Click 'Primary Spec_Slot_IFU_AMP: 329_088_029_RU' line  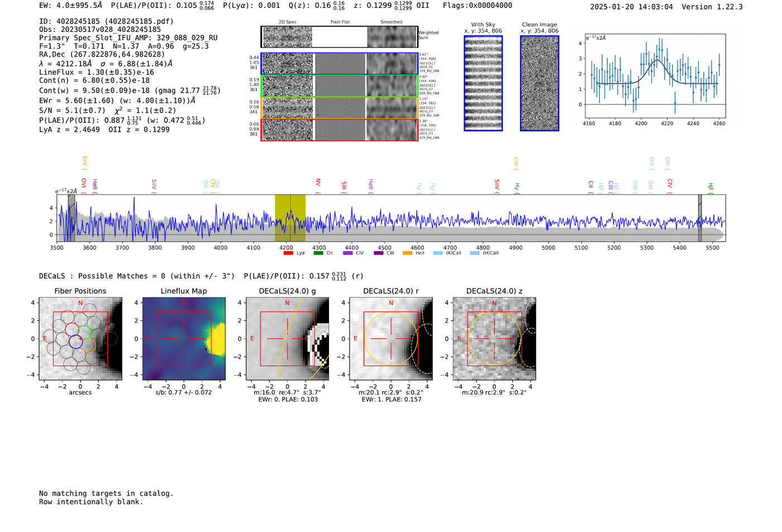[128, 38]
